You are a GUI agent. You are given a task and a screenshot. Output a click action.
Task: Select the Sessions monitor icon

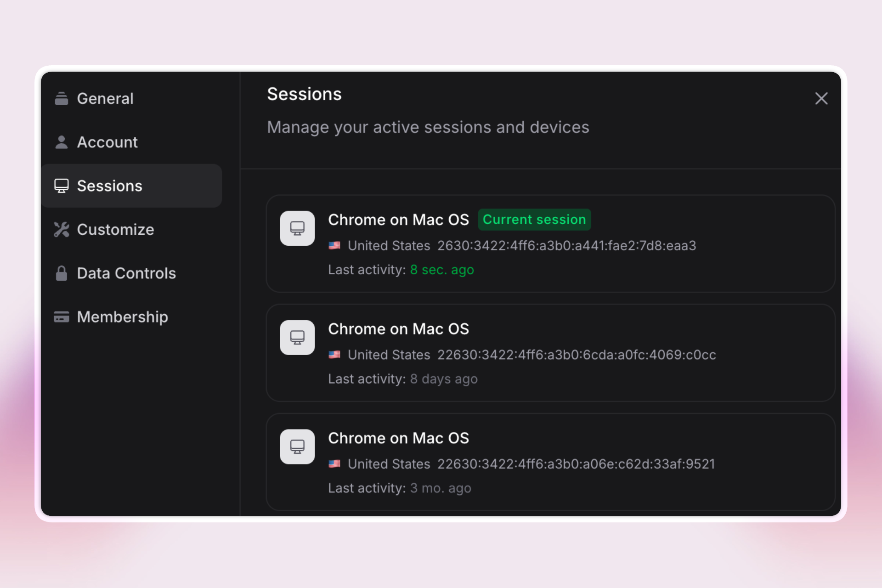click(x=62, y=186)
